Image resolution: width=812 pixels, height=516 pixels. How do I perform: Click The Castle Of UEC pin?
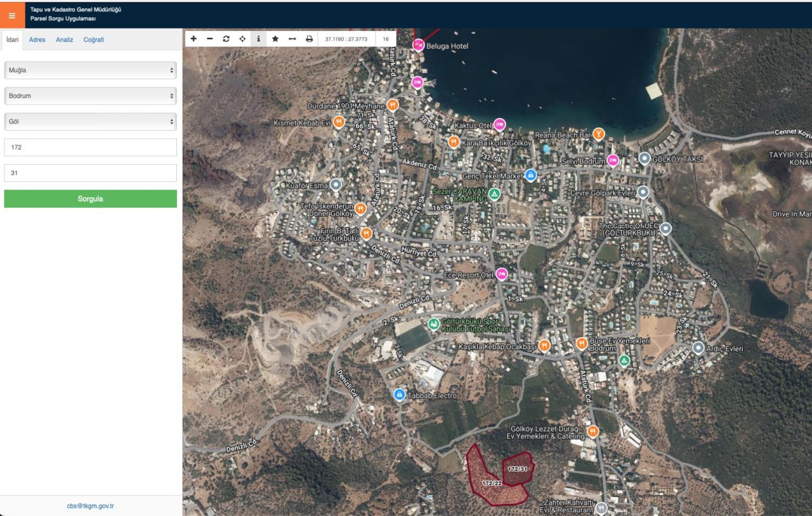pos(665,228)
